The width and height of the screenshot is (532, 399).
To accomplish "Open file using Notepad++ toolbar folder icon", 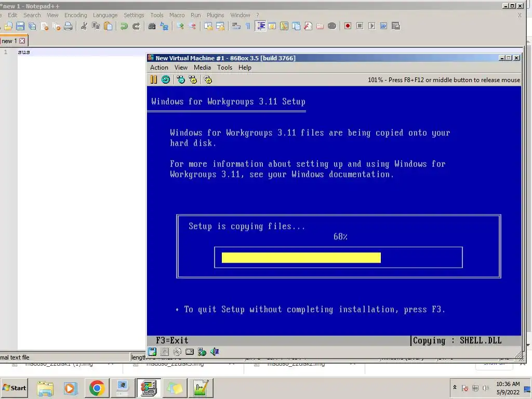I will (8, 26).
